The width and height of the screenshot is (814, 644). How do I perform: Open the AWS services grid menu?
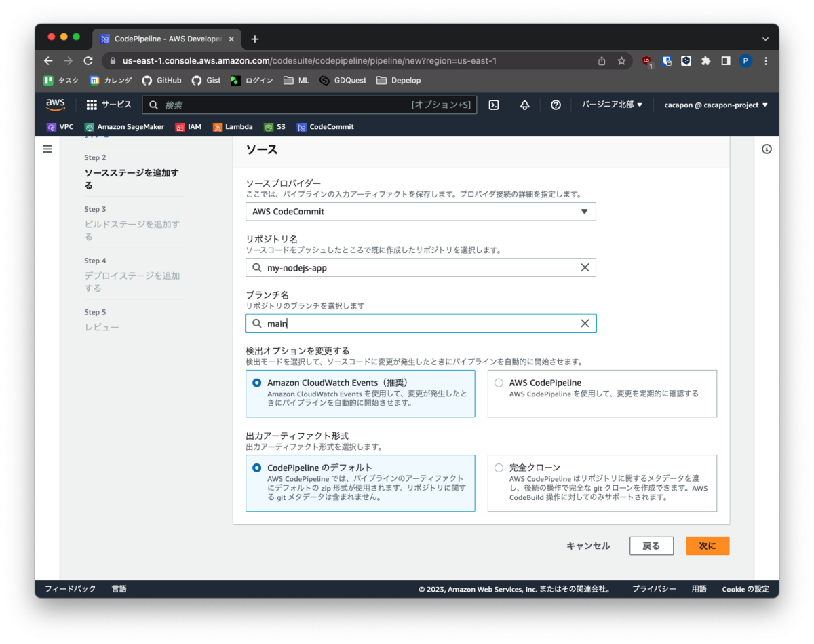point(90,105)
